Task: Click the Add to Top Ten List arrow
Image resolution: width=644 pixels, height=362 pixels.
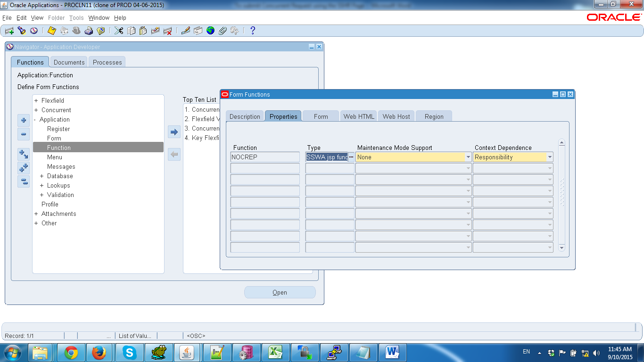Action: 174,132
